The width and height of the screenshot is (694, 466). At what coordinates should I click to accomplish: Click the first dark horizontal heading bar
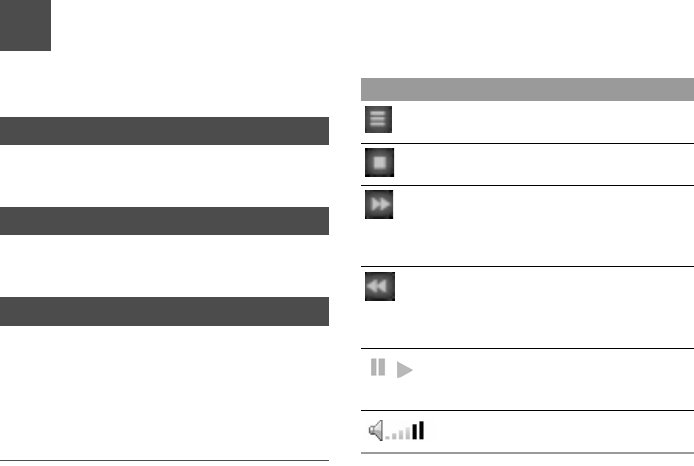164,131
